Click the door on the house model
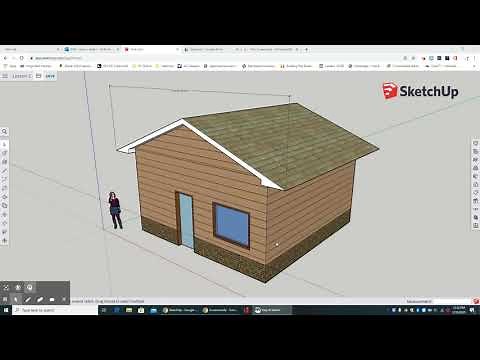The image size is (480, 360). coord(185,220)
